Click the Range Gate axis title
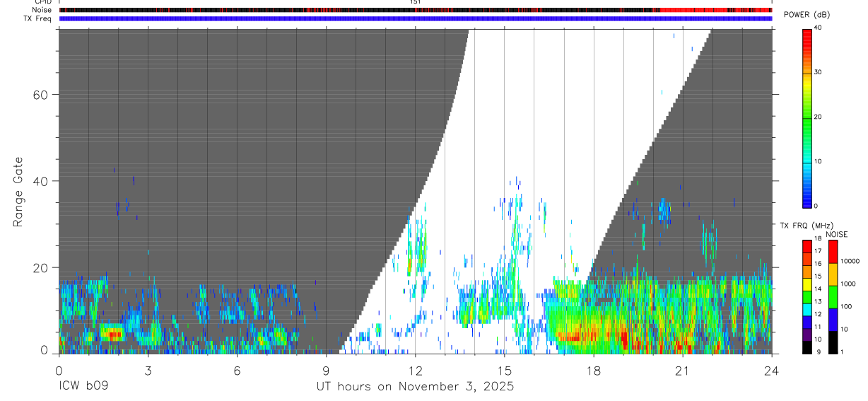This screenshot has height=401, width=868. coord(18,193)
